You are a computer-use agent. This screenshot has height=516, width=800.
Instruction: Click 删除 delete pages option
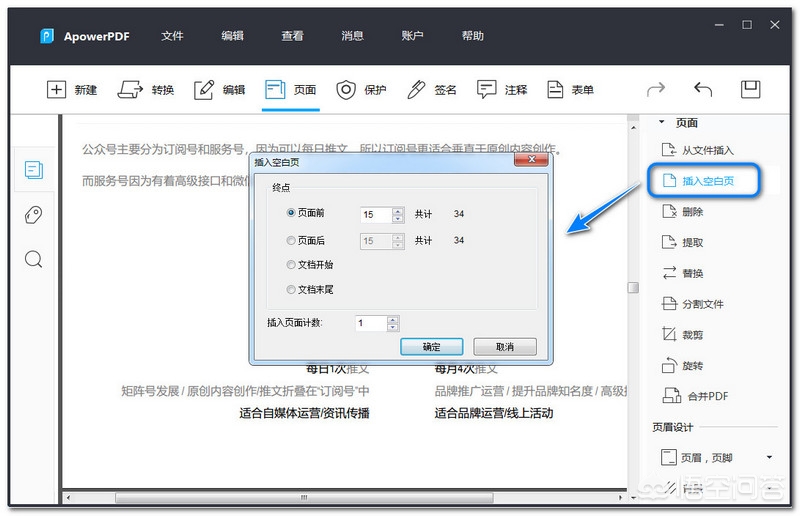point(683,211)
